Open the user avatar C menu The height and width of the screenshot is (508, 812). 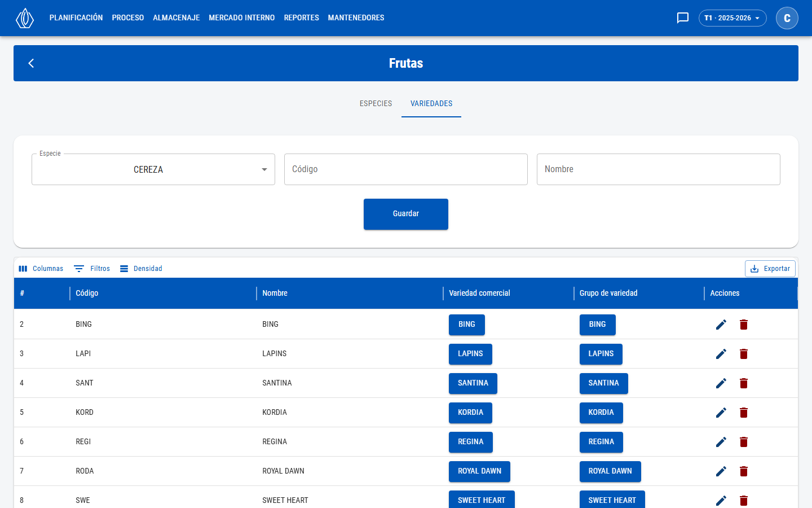tap(787, 18)
